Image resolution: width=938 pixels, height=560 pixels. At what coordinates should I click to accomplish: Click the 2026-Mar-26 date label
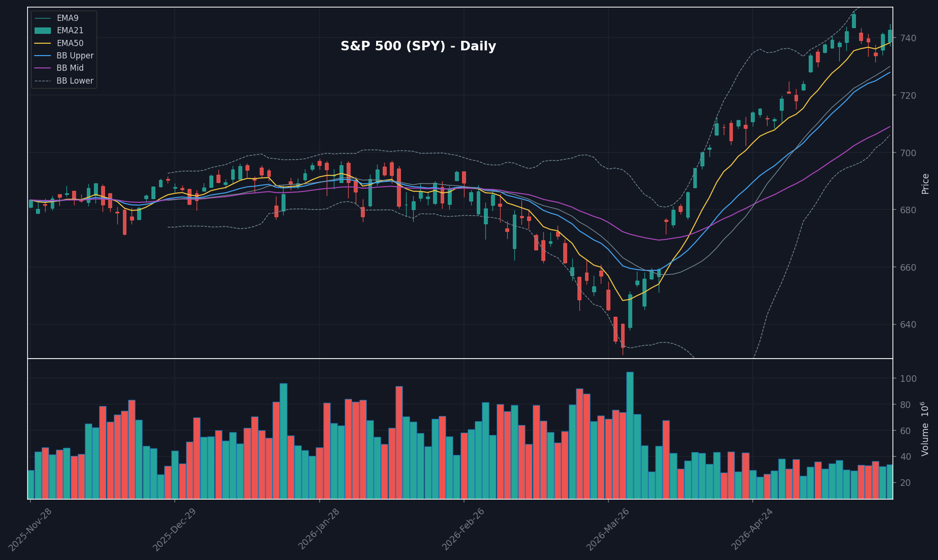(607, 529)
